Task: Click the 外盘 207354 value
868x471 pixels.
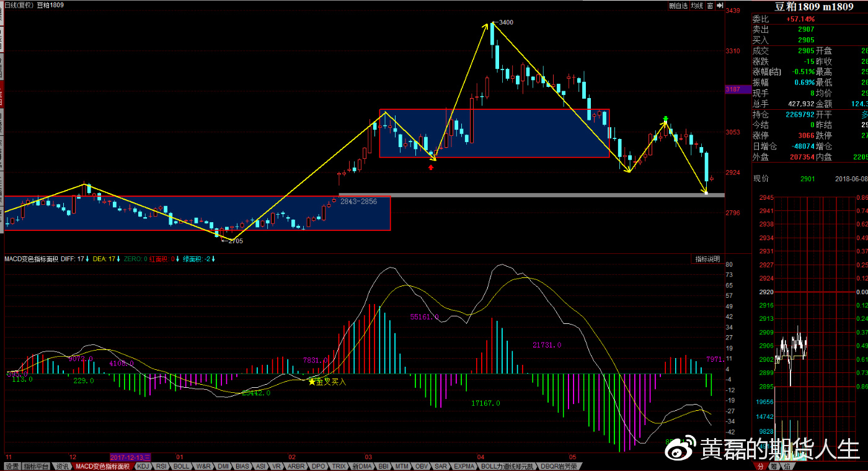Action: [x=801, y=157]
